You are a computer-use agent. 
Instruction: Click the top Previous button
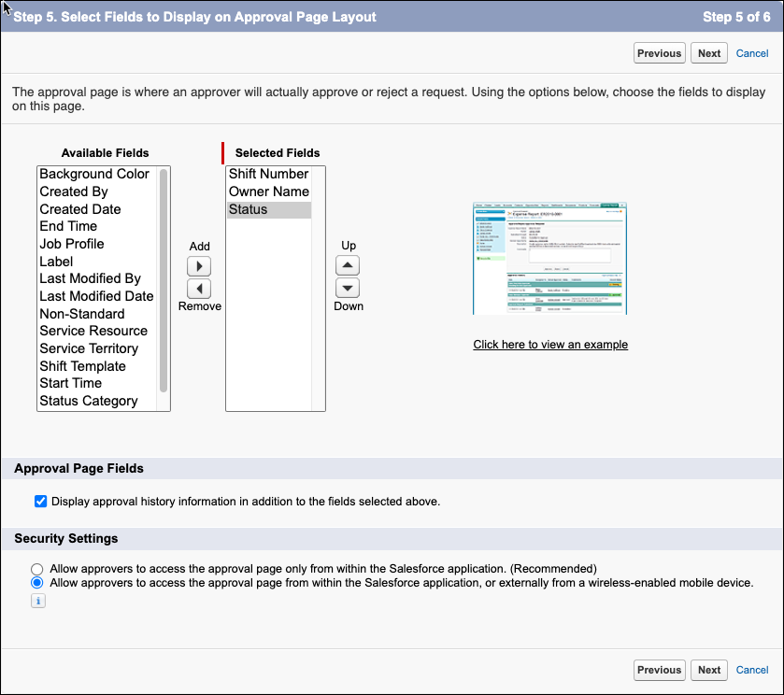pos(659,53)
